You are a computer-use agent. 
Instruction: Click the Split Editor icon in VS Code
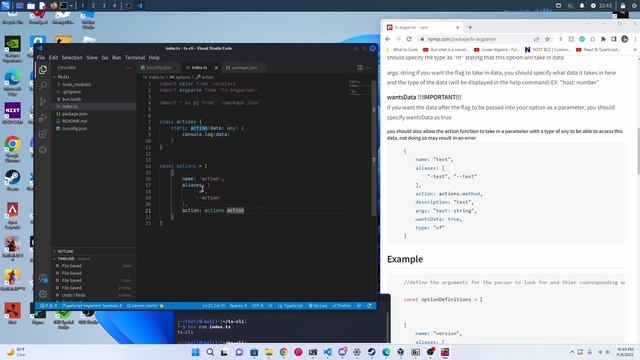(360, 68)
